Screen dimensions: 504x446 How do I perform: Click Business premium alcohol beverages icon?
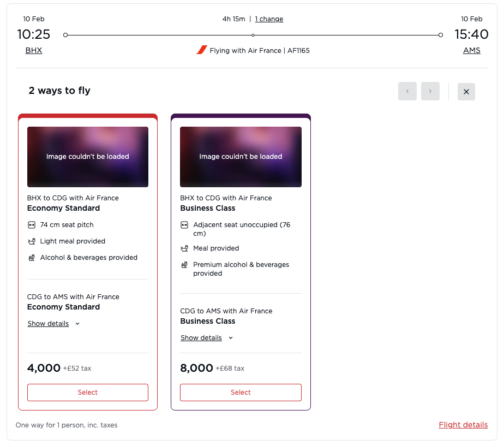(184, 265)
